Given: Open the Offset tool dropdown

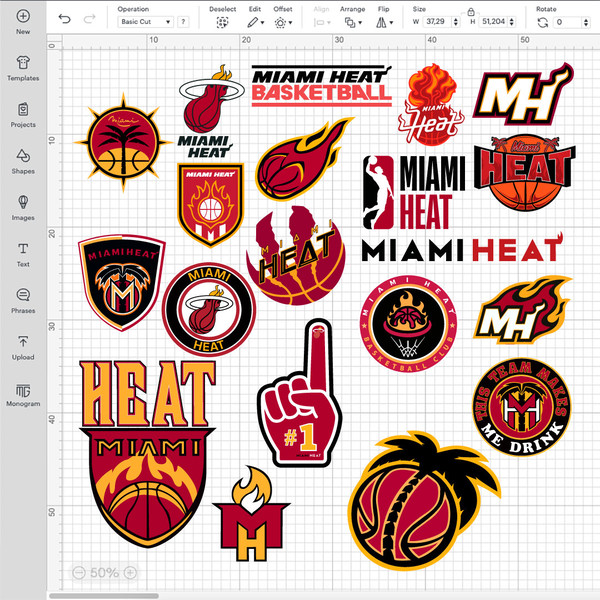Looking at the screenshot, I should click(283, 23).
